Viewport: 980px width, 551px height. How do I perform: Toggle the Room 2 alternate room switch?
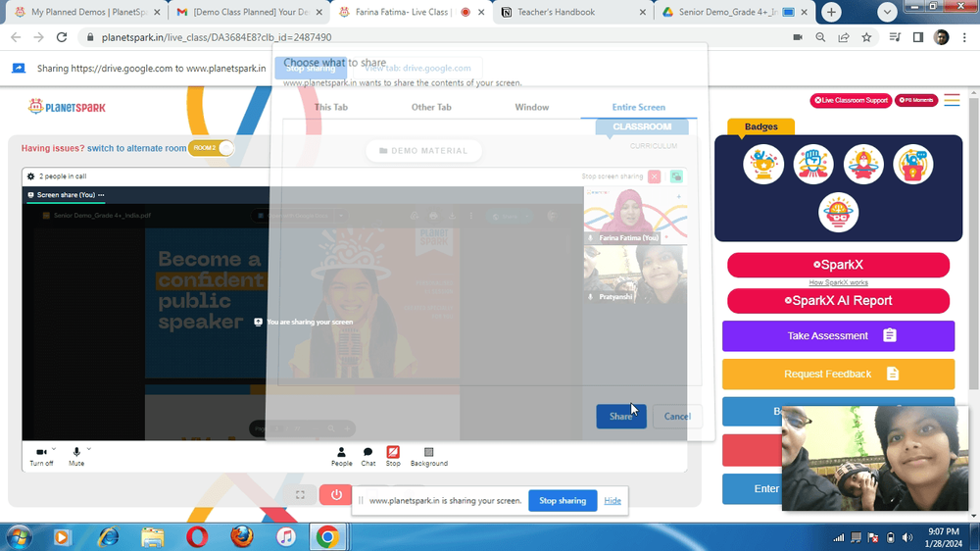point(212,148)
